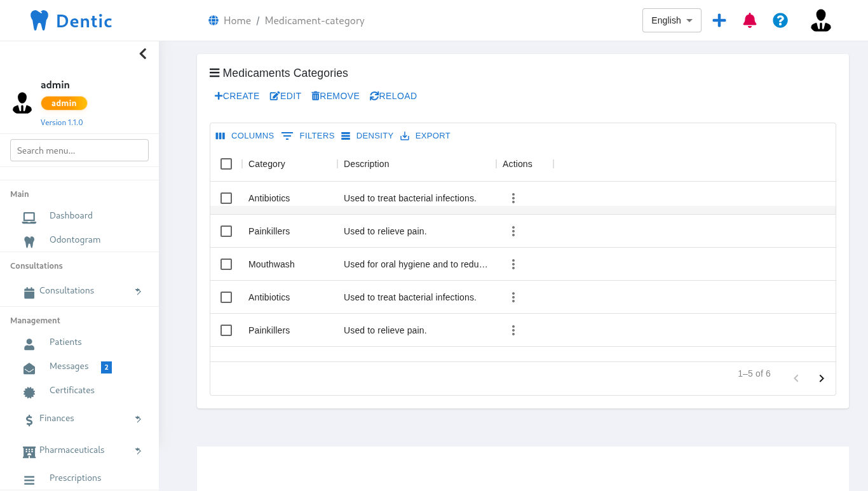The width and height of the screenshot is (868, 491).
Task: Click the REMOVE button
Action: [x=336, y=96]
